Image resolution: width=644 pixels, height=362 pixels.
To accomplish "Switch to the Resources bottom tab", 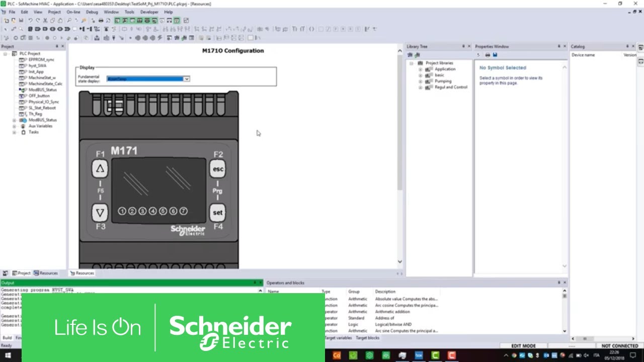I will pos(46,273).
